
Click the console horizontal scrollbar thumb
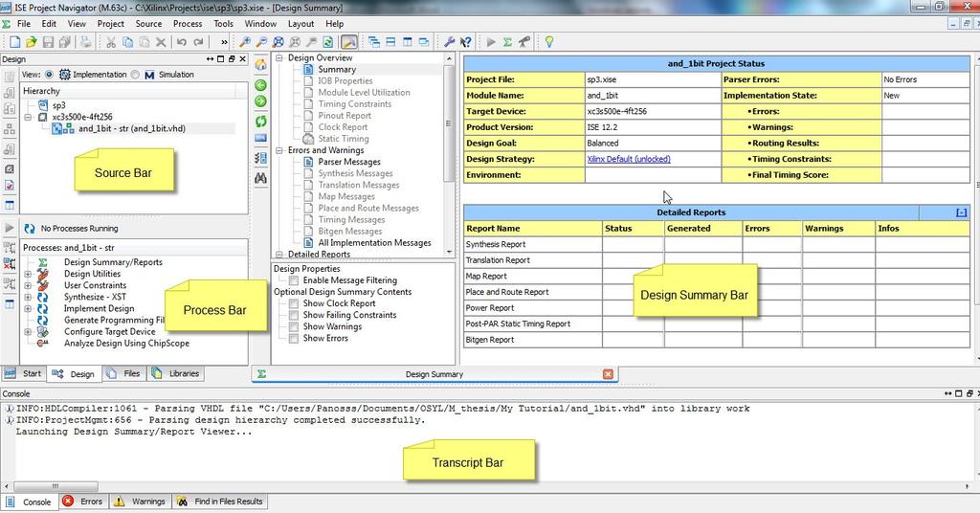[x=56, y=486]
